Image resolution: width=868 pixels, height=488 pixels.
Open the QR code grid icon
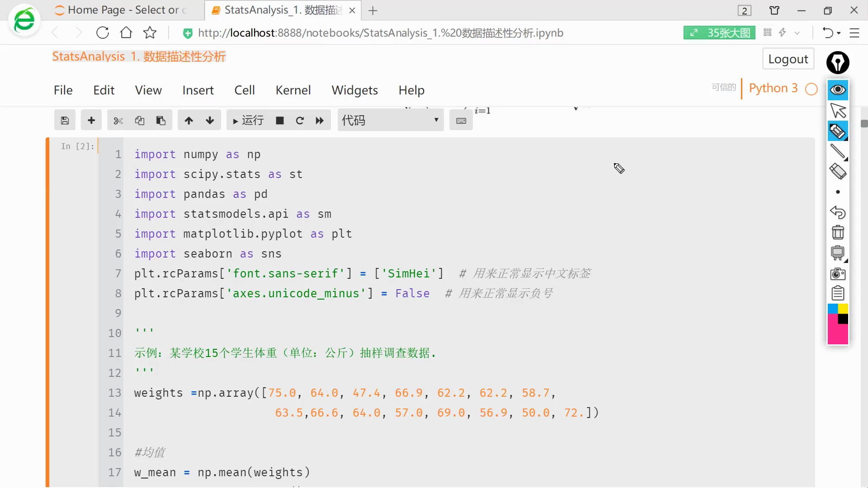(767, 33)
